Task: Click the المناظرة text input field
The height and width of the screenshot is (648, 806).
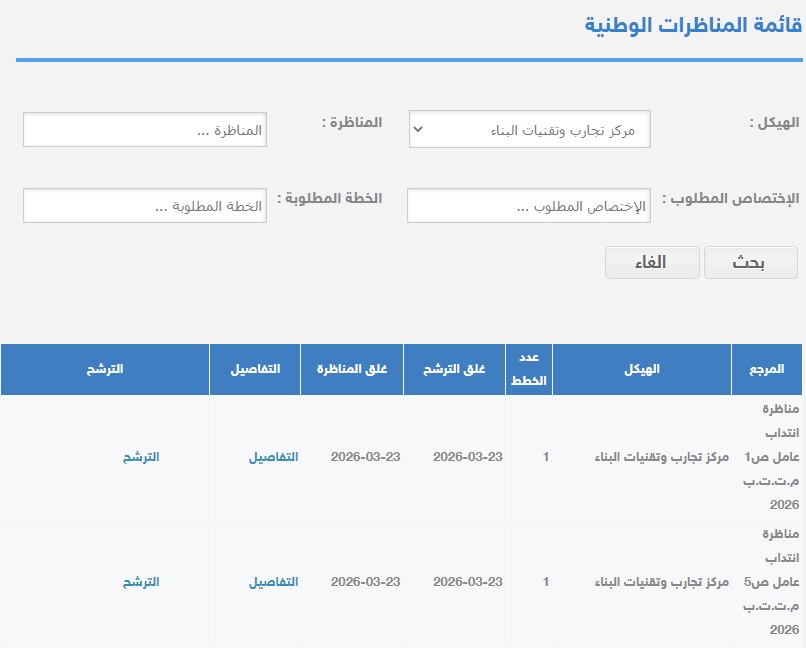Action: coord(145,130)
